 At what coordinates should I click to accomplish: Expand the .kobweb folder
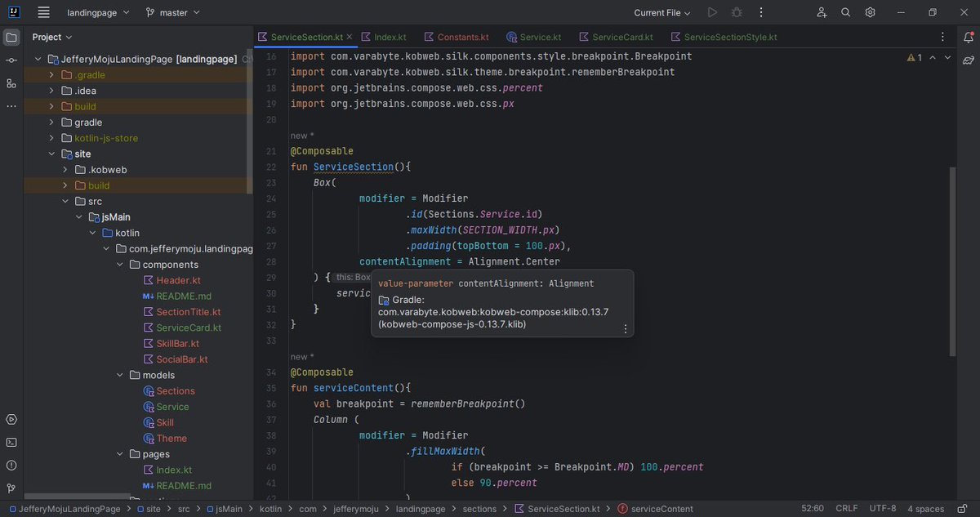click(65, 170)
